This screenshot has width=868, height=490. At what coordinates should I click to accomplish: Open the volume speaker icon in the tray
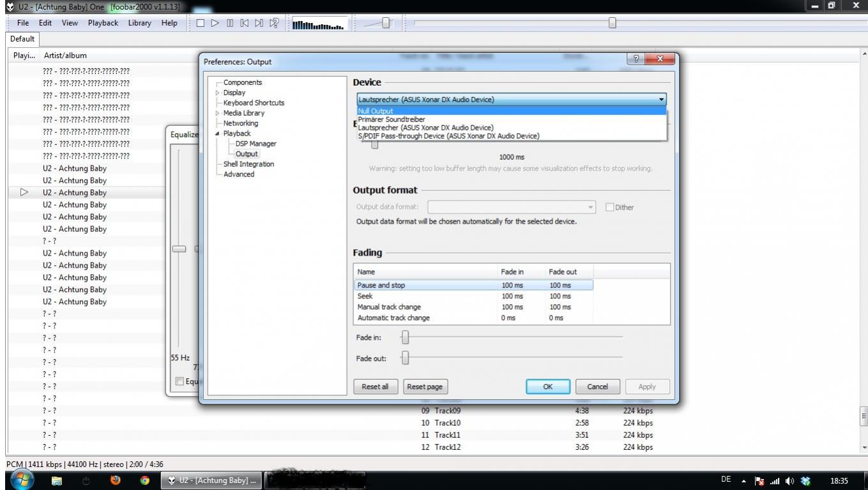point(789,481)
